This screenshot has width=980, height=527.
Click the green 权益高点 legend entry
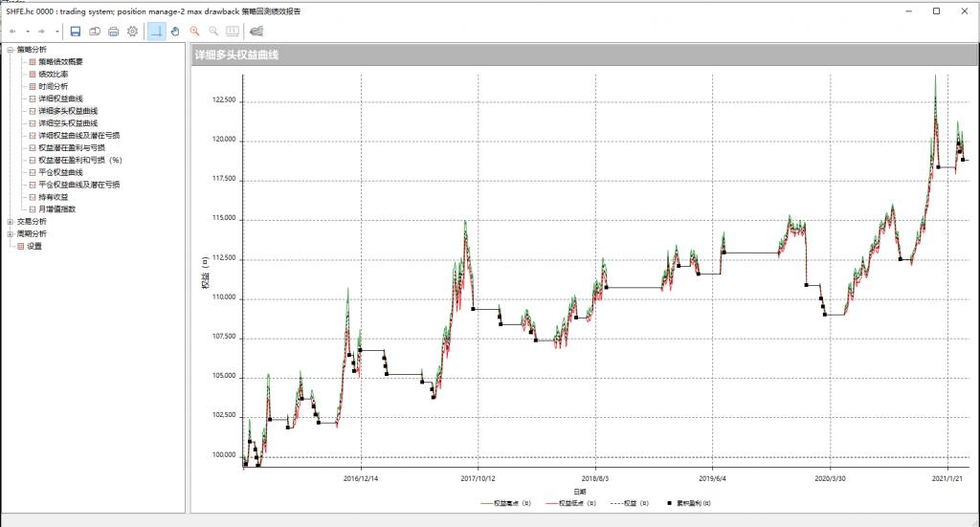click(505, 503)
